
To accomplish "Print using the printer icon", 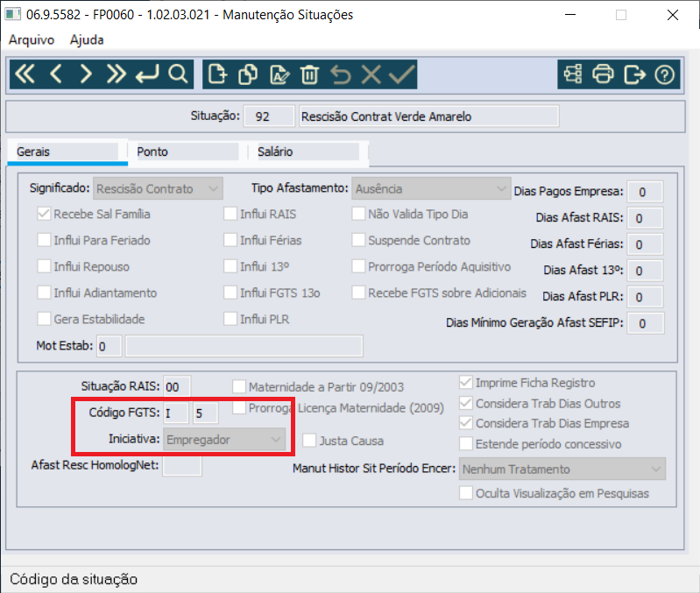I will pyautogui.click(x=603, y=74).
